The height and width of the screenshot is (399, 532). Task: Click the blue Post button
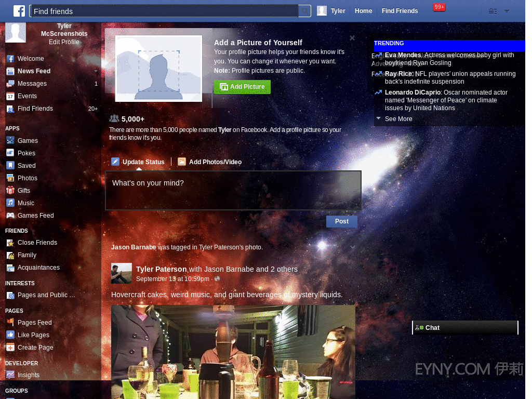click(342, 221)
